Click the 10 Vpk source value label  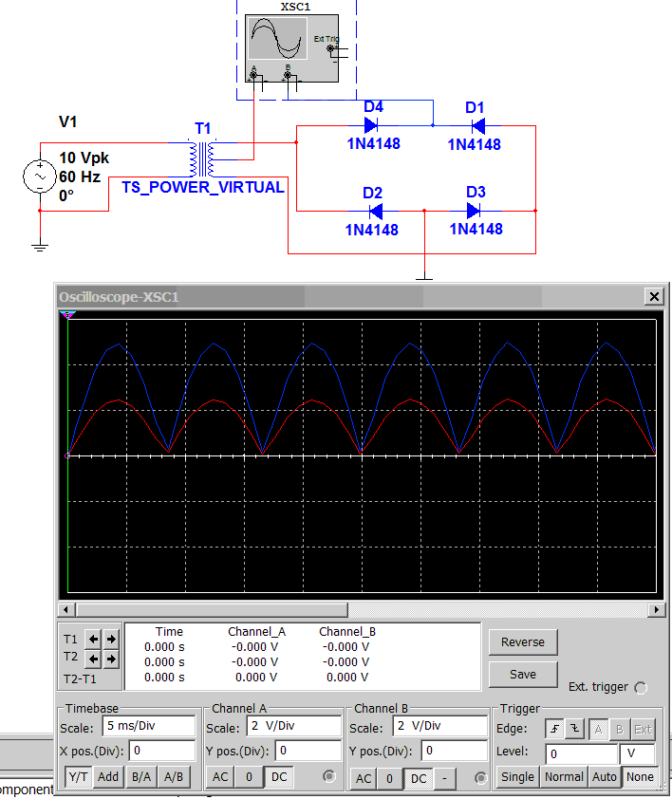point(84,158)
